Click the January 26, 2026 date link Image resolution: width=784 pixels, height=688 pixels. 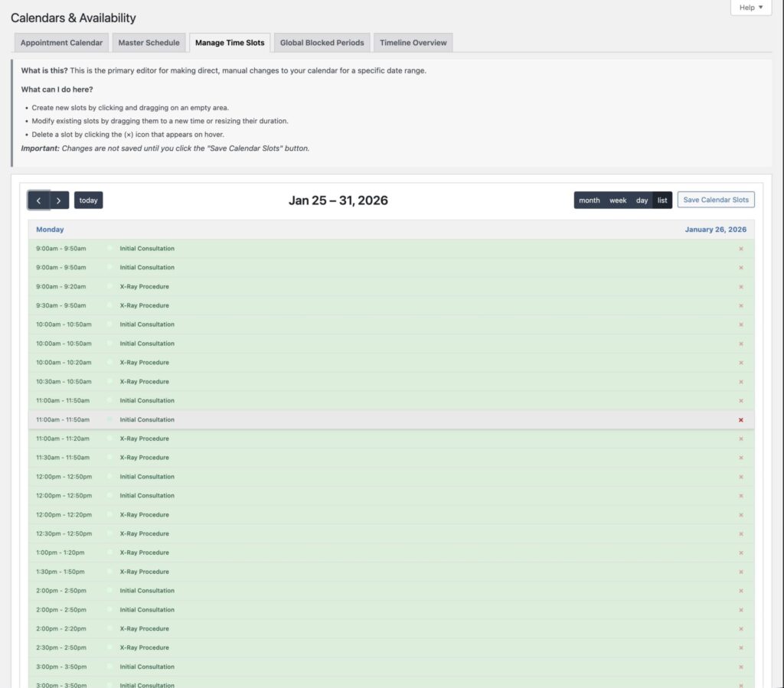(715, 230)
